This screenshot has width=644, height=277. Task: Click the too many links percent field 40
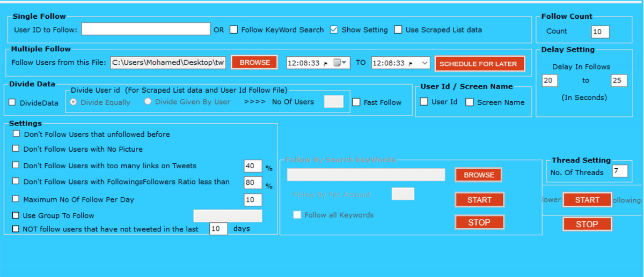coord(253,166)
